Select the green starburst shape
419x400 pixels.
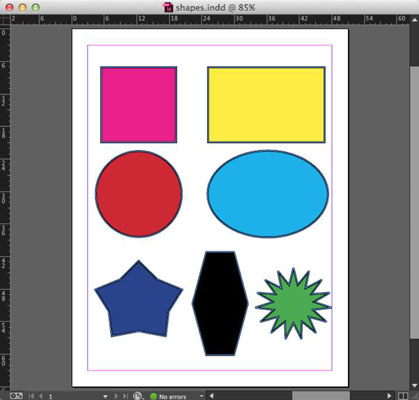(x=293, y=304)
